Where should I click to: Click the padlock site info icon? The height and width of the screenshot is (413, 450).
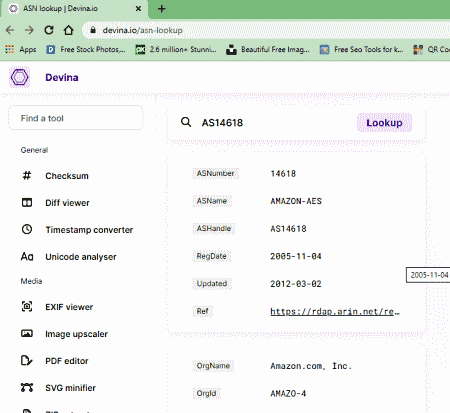click(x=93, y=30)
